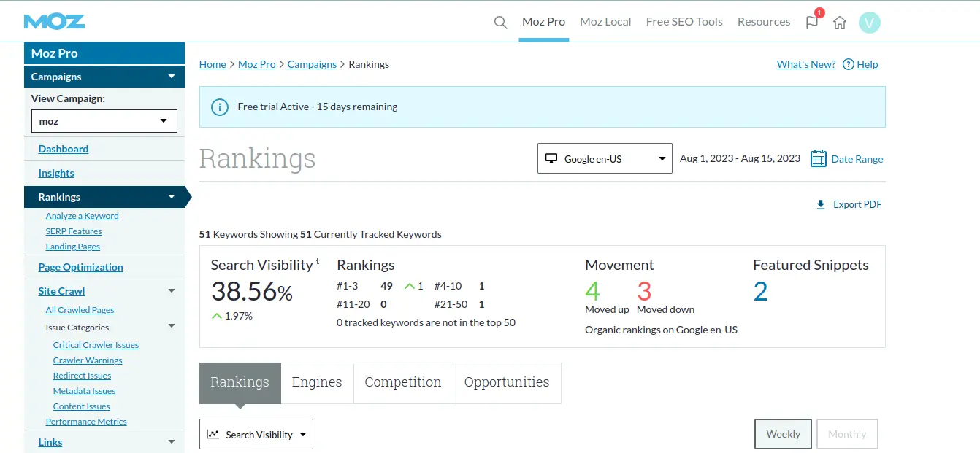This screenshot has width=980, height=453.
Task: Click the Date Range link text
Action: 857,159
